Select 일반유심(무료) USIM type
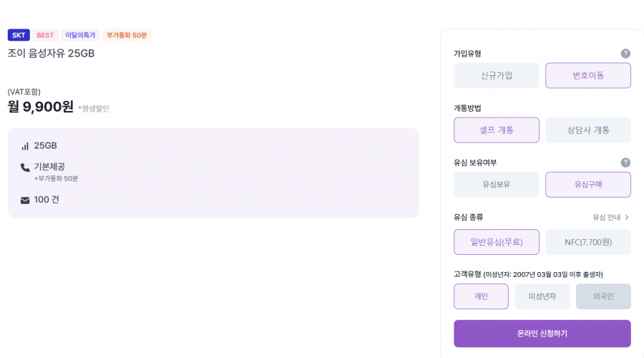 point(497,242)
